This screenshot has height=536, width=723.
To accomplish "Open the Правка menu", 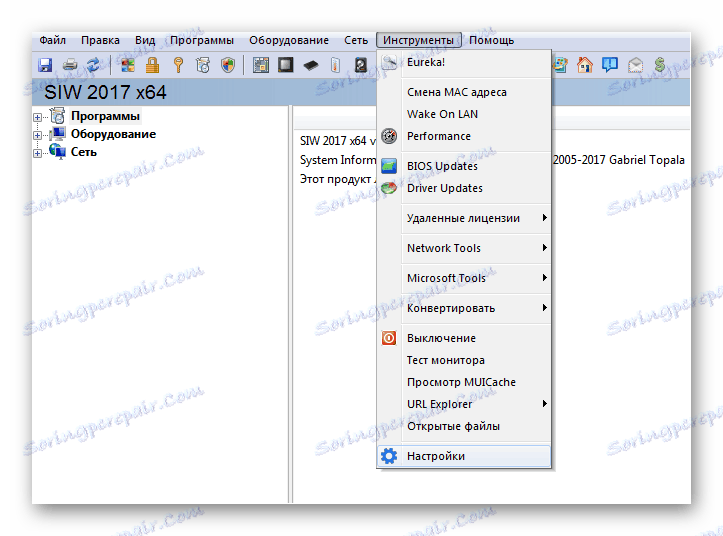I will pyautogui.click(x=101, y=41).
